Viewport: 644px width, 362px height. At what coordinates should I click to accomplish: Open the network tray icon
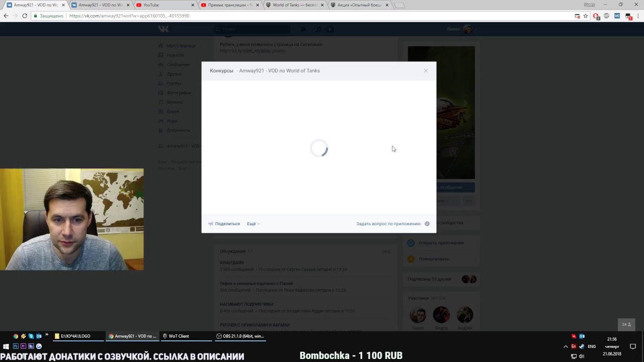574,356
